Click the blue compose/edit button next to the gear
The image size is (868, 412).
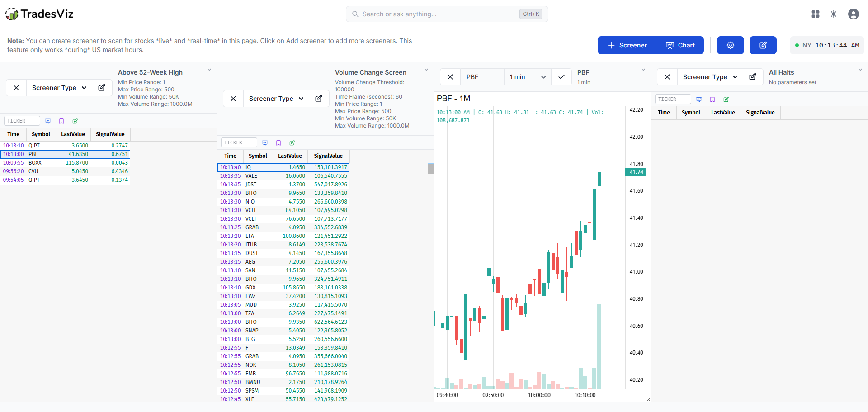(x=763, y=45)
